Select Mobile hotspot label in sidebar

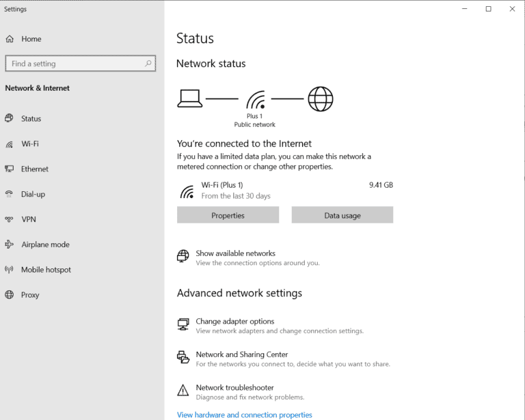pos(46,270)
